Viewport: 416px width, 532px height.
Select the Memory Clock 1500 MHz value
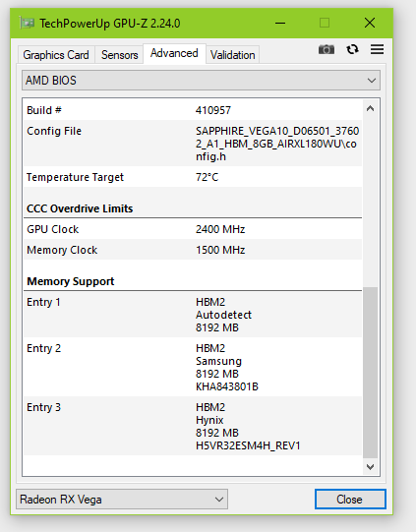220,250
